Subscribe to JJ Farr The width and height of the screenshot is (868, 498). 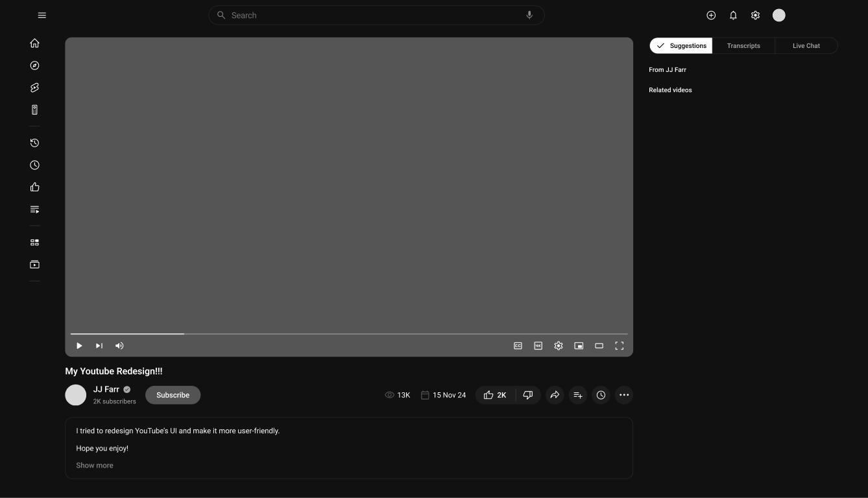point(173,395)
